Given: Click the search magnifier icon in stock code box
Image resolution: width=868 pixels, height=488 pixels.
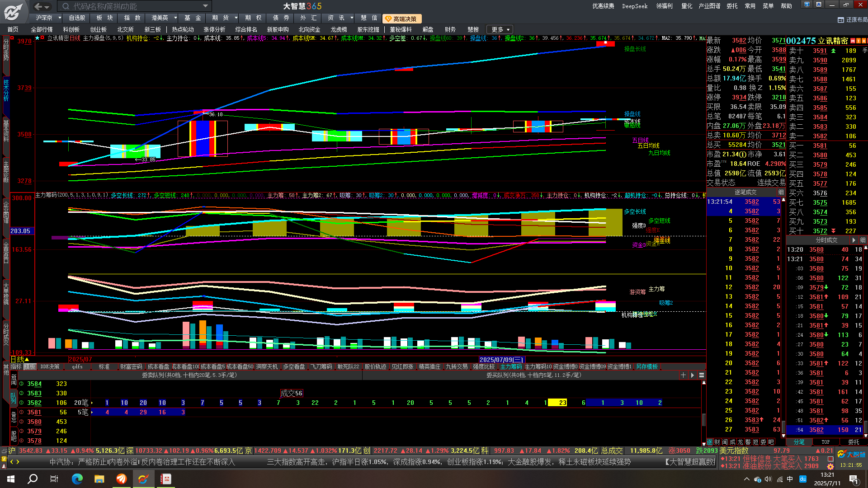Looking at the screenshot, I should (66, 6).
